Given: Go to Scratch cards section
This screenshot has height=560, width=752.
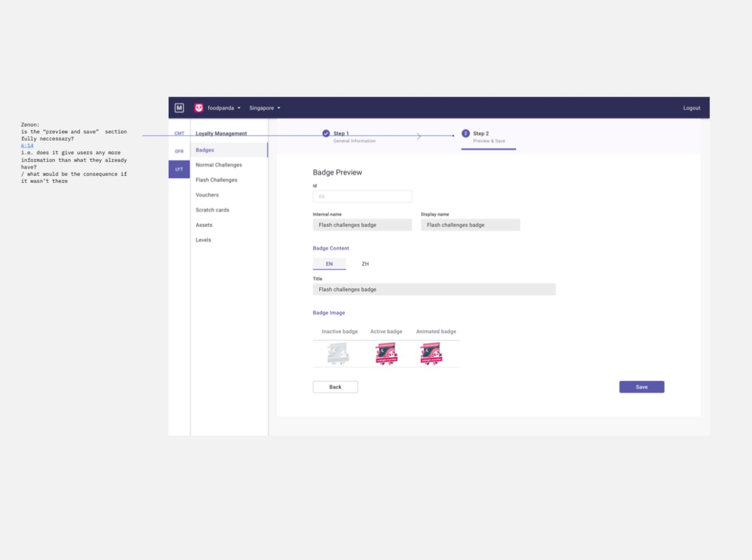Looking at the screenshot, I should coord(212,210).
